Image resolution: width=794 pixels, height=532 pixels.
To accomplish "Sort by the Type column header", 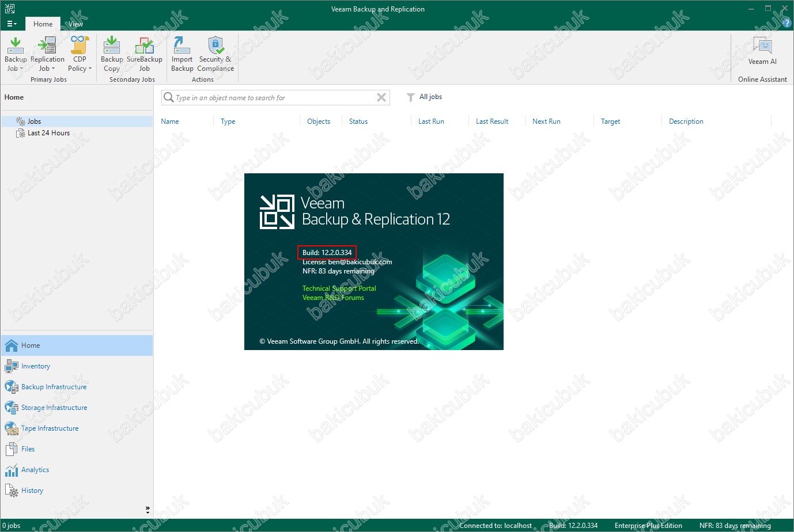I will pos(228,121).
